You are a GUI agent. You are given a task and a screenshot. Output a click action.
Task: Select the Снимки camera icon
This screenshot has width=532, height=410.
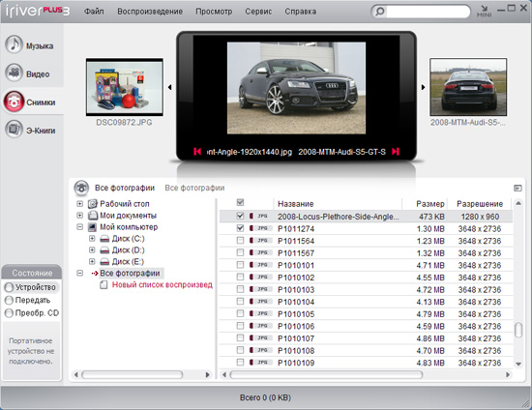[14, 102]
